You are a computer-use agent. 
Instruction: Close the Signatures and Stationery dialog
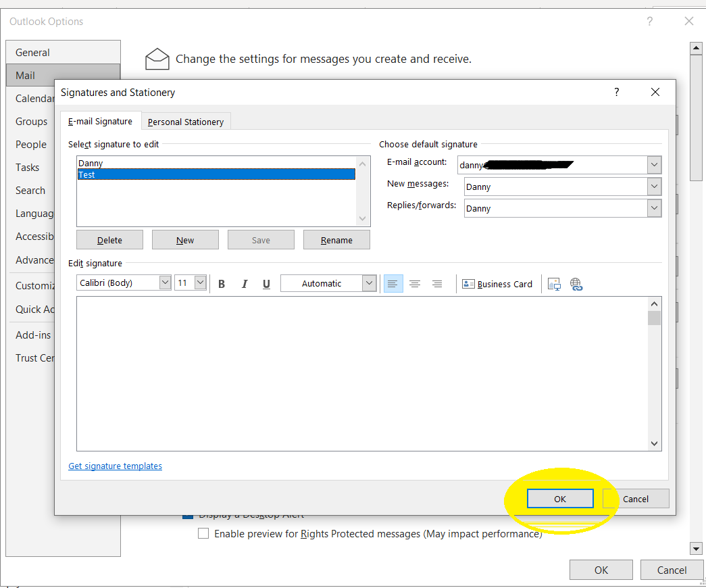click(655, 93)
